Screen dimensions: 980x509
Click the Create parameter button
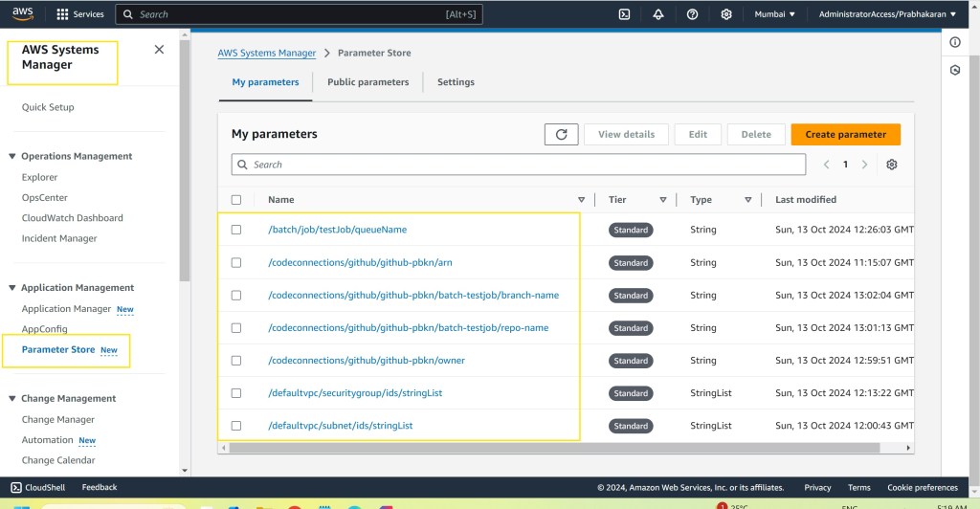[x=845, y=135]
